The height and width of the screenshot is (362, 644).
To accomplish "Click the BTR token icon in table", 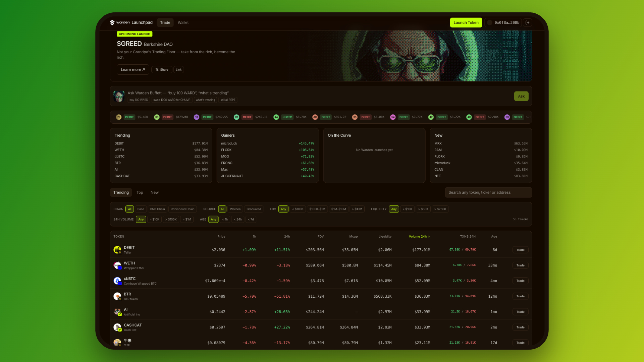I will (x=117, y=296).
